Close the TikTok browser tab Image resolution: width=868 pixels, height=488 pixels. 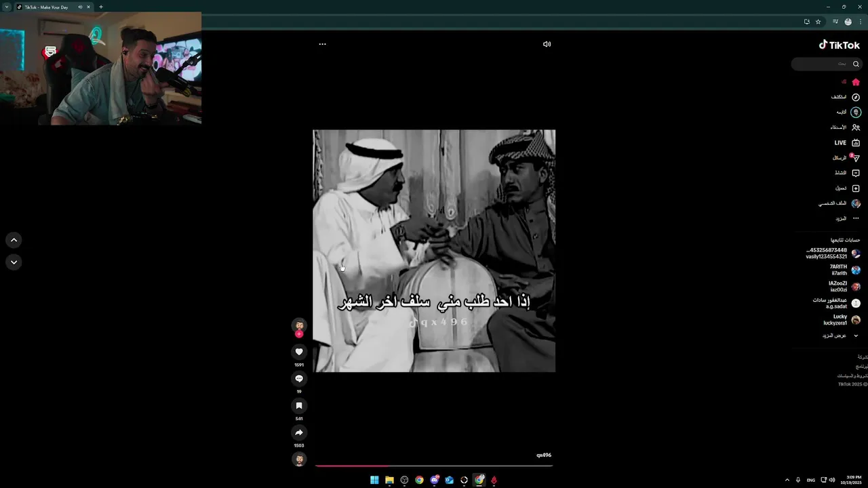pyautogui.click(x=88, y=7)
